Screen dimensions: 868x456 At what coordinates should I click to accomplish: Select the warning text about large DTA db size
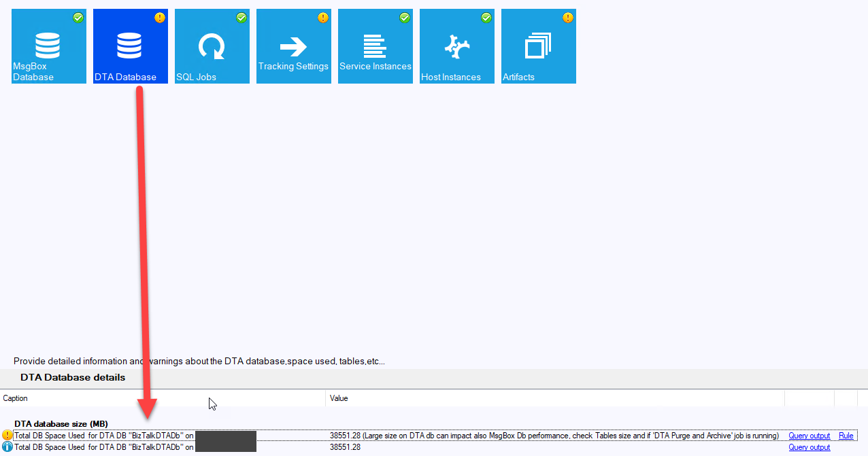(554, 436)
